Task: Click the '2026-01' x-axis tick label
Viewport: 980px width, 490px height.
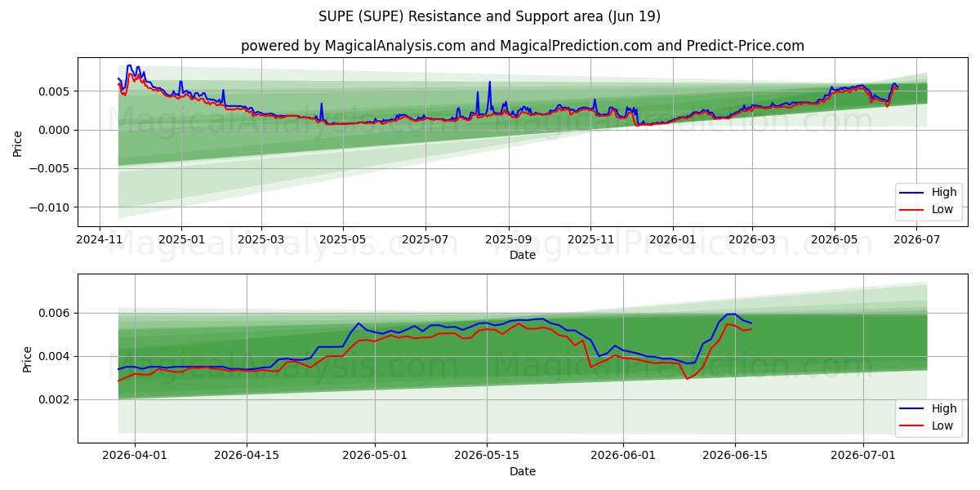Action: 673,240
